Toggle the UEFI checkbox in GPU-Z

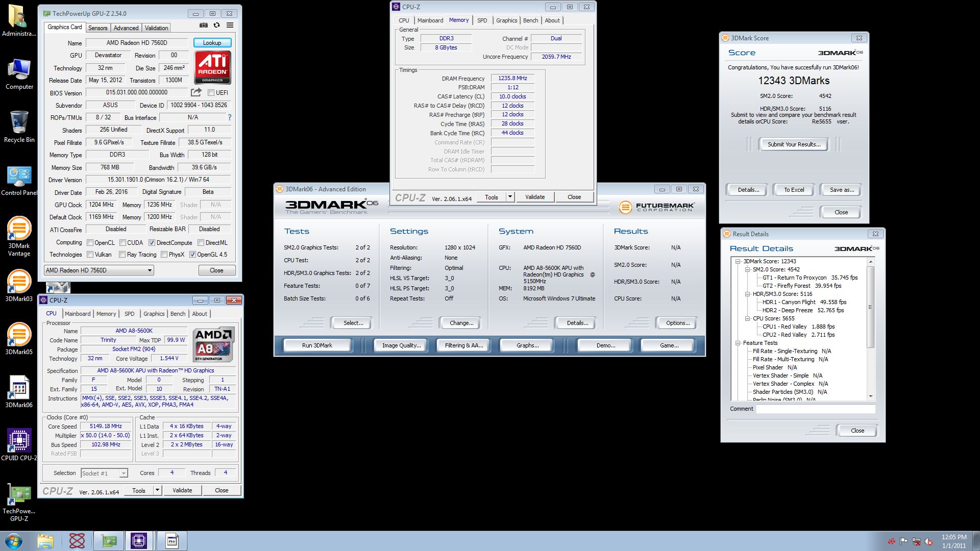pyautogui.click(x=211, y=92)
